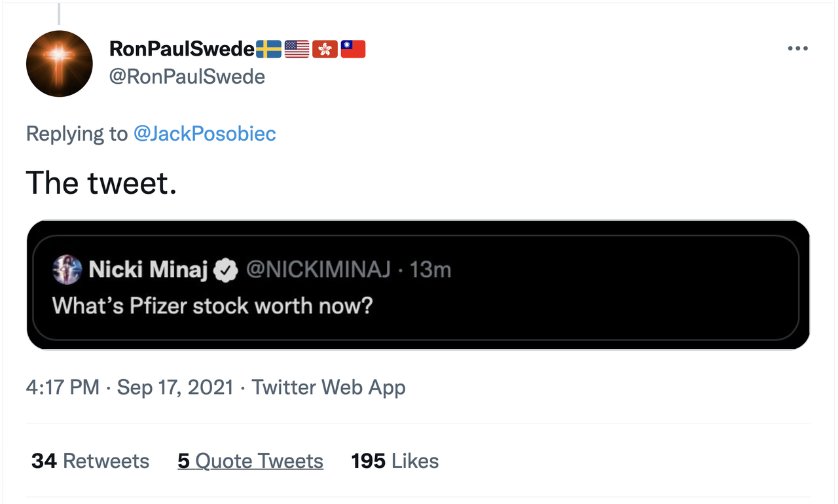This screenshot has height=504, width=838.
Task: Click the 13m timestamp in the embedded screenshot
Action: coord(430,270)
